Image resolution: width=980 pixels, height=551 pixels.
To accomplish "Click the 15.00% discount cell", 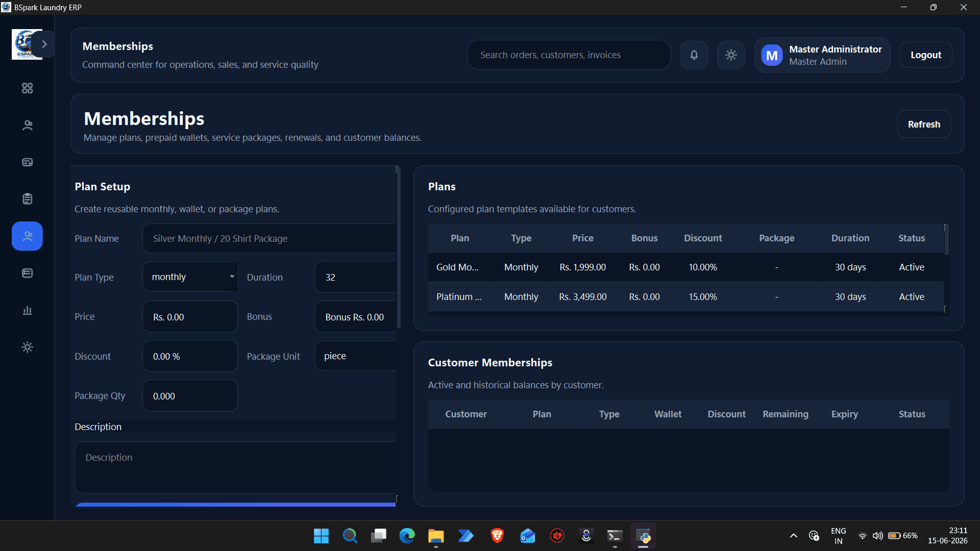I will tap(703, 296).
